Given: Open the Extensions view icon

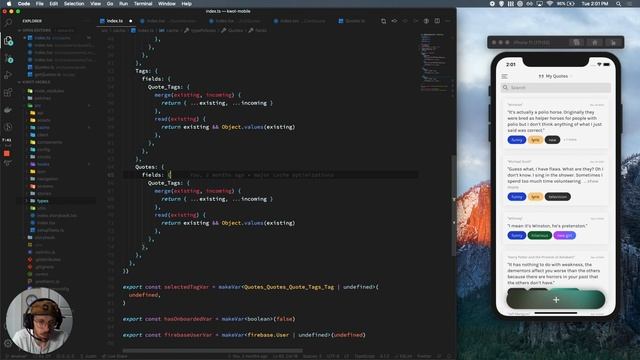Looking at the screenshot, I should tap(8, 93).
